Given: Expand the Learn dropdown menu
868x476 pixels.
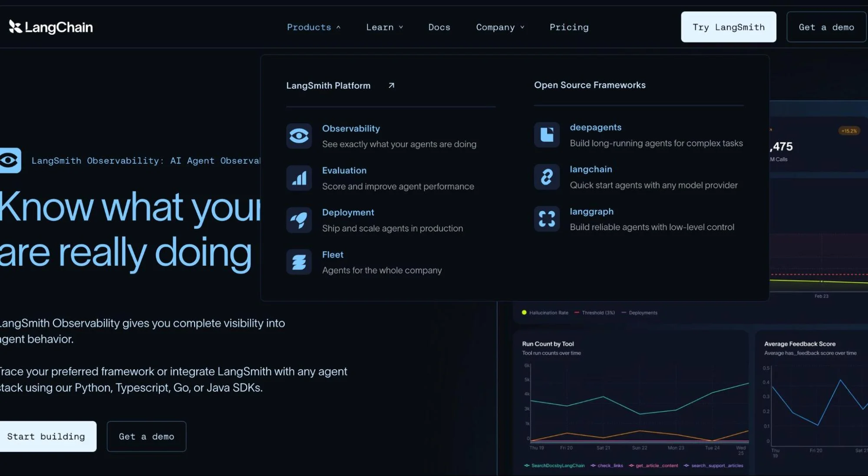Looking at the screenshot, I should [x=385, y=27].
